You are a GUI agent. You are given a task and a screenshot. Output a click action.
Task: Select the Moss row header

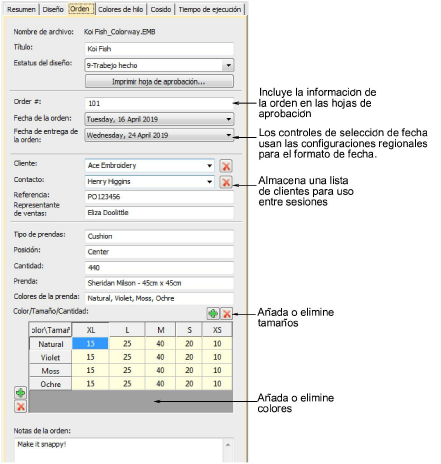[x=50, y=371]
